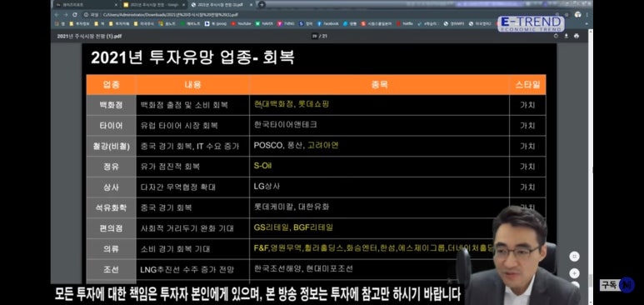Close the active PDF tab
Screen dimensions: 644x305
(x=252, y=5)
